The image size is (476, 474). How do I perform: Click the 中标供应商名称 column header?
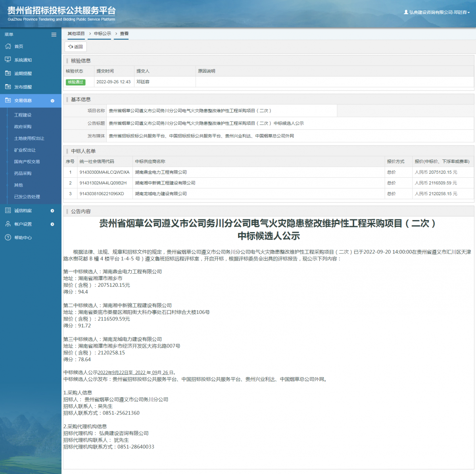[150, 162]
